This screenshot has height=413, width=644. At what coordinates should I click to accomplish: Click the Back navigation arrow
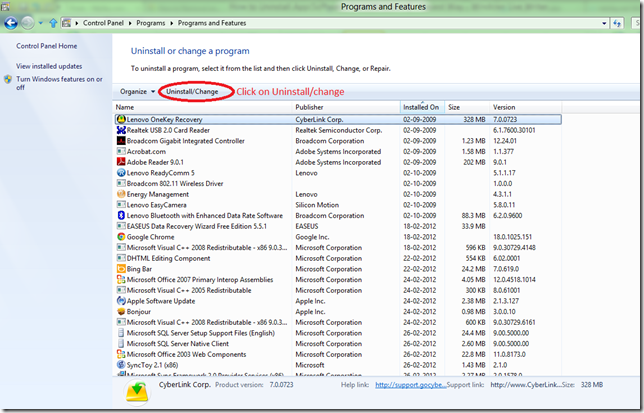(11, 23)
